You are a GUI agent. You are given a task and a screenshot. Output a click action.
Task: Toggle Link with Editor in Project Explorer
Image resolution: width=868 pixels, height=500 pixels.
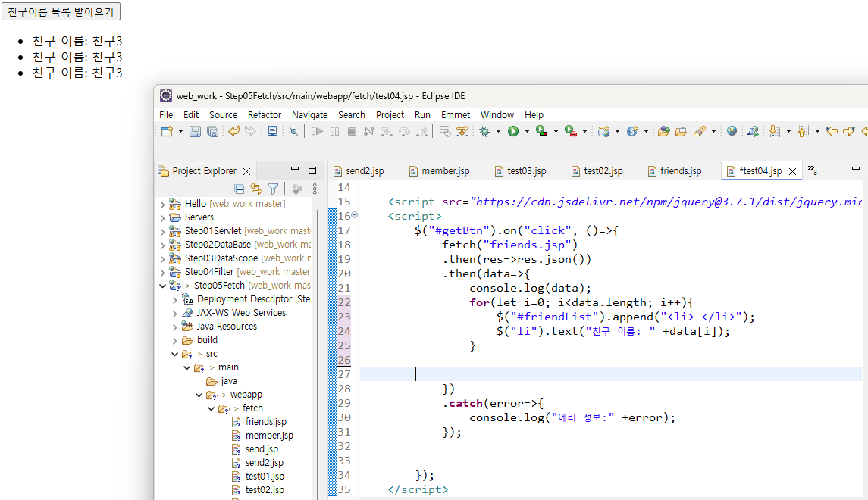(255, 189)
